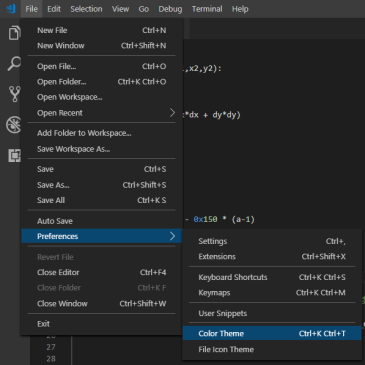Select Color Theme
Image resolution: width=365 pixels, height=365 pixels.
(x=272, y=333)
